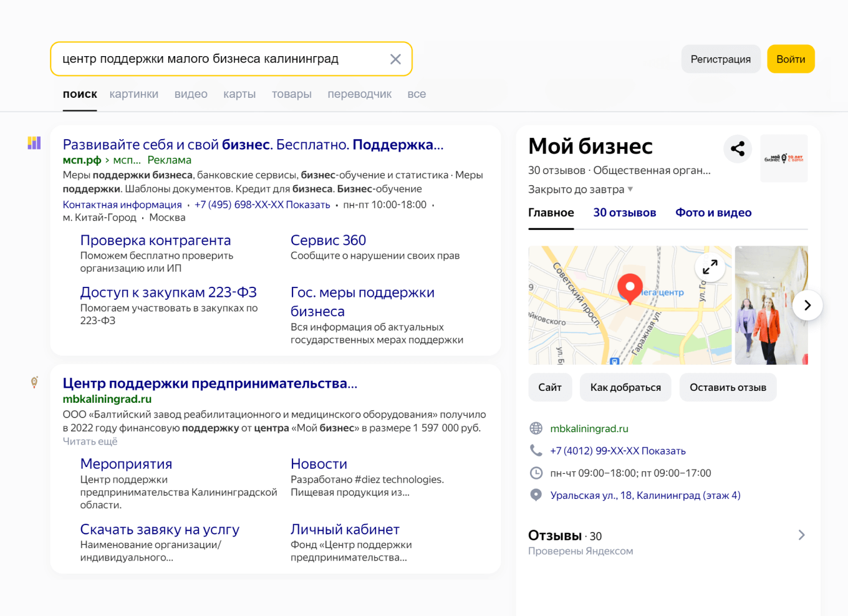Click the red map location pin
The width and height of the screenshot is (848, 616).
630,288
